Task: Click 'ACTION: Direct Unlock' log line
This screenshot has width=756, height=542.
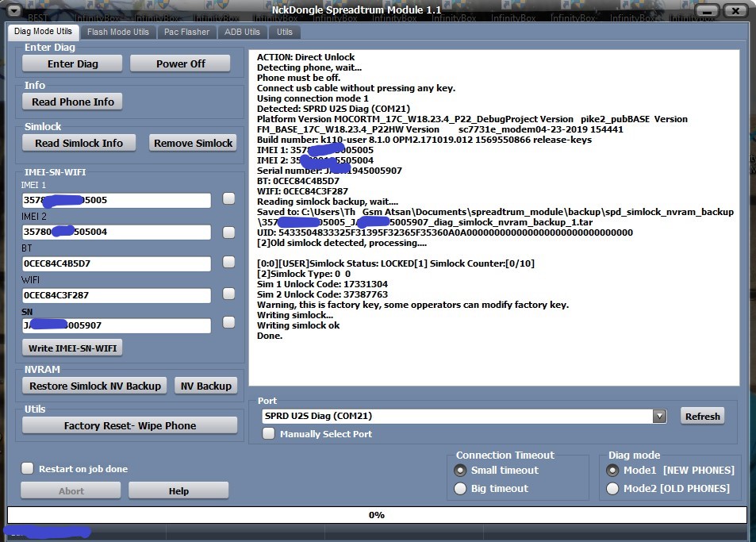Action: (x=305, y=57)
